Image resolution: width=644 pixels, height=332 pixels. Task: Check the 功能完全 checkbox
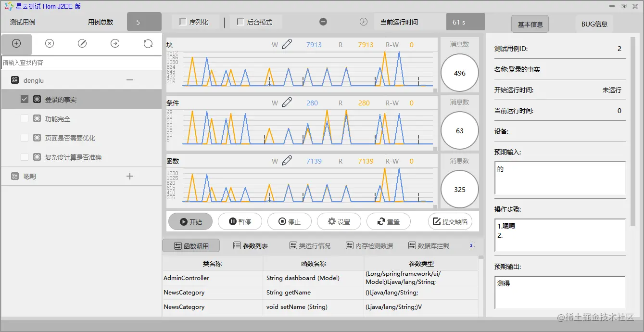[25, 119]
